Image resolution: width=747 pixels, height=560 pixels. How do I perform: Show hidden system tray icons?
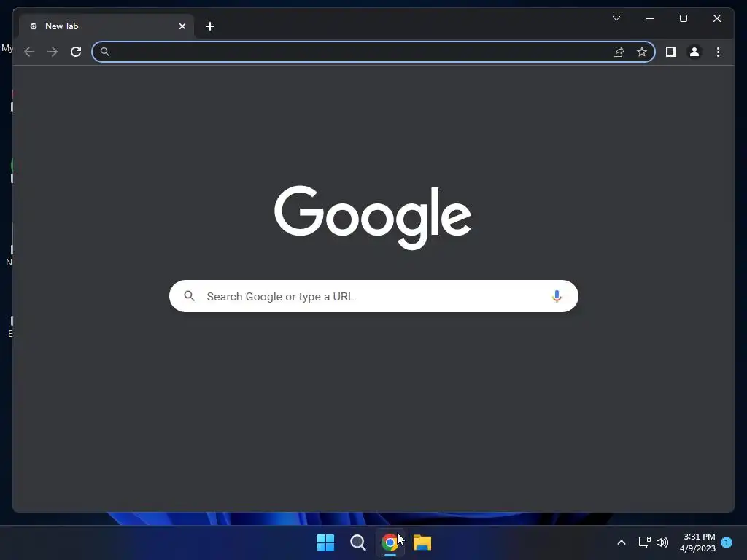622,542
